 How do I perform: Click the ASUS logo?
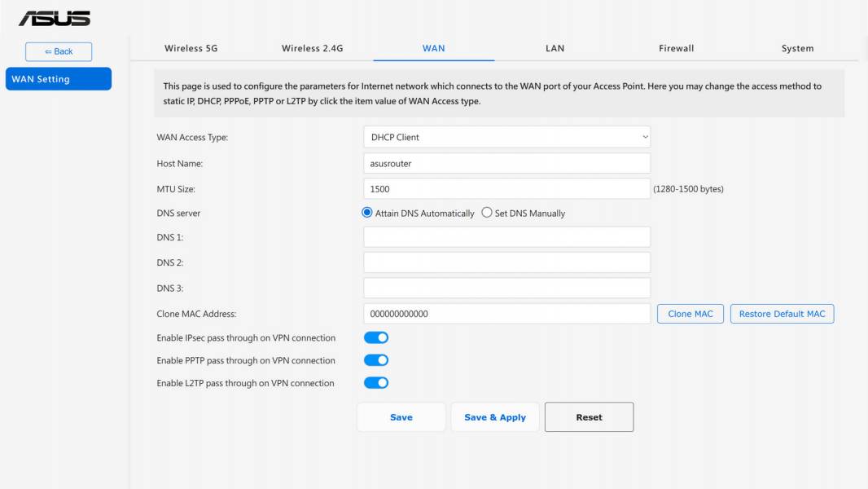(x=55, y=18)
